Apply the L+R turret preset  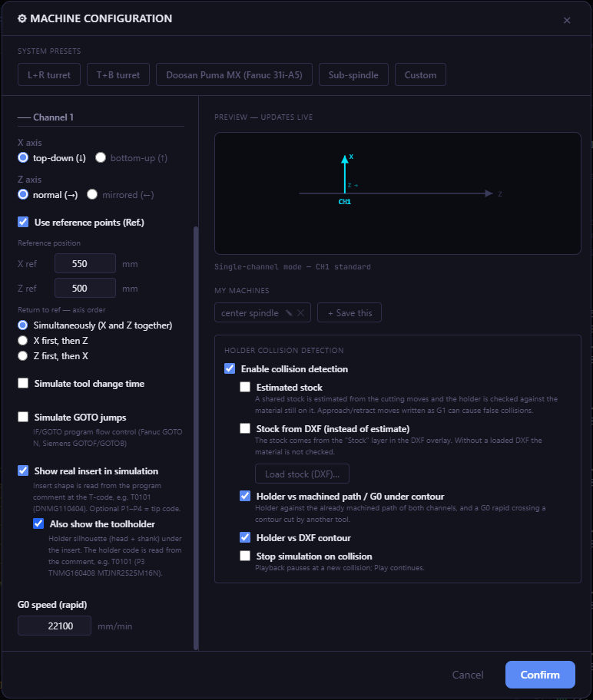[49, 74]
